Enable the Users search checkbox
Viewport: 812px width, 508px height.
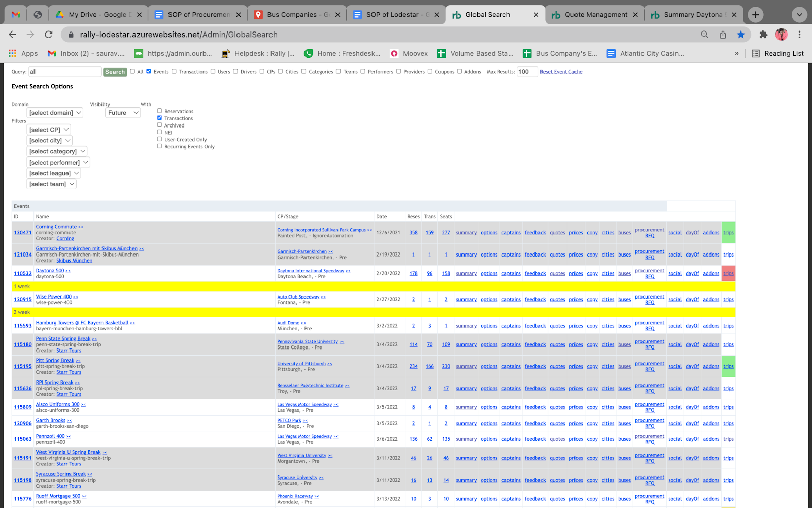213,71
